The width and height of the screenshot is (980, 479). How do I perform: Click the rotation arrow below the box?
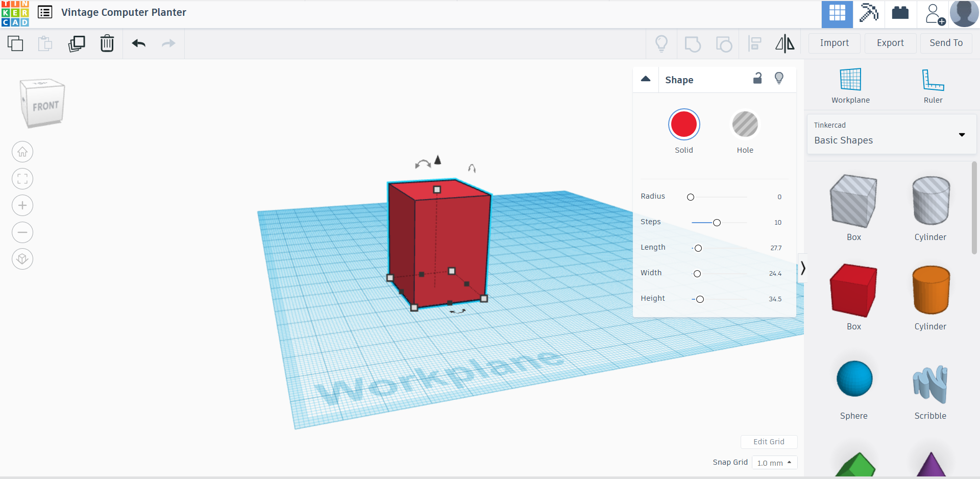(458, 311)
